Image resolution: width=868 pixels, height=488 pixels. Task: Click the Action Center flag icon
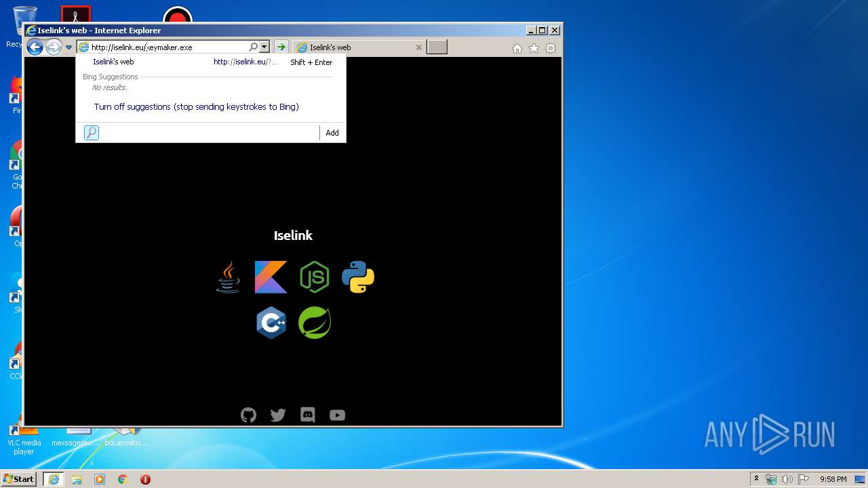[804, 479]
